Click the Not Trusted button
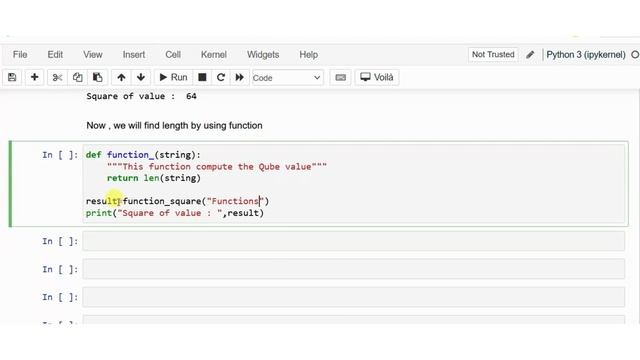 493,54
